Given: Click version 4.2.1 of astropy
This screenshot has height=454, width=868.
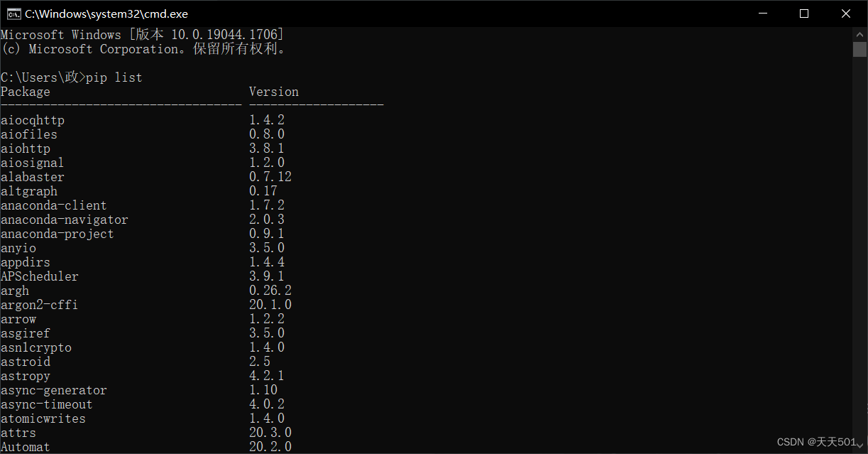Looking at the screenshot, I should coord(267,376).
